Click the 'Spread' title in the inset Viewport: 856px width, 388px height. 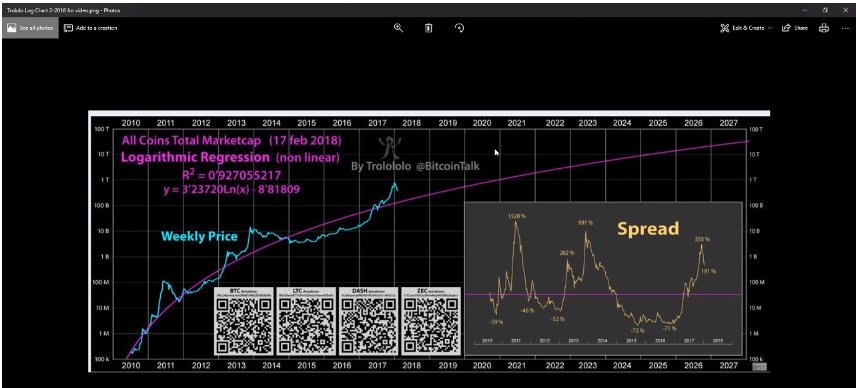(648, 228)
